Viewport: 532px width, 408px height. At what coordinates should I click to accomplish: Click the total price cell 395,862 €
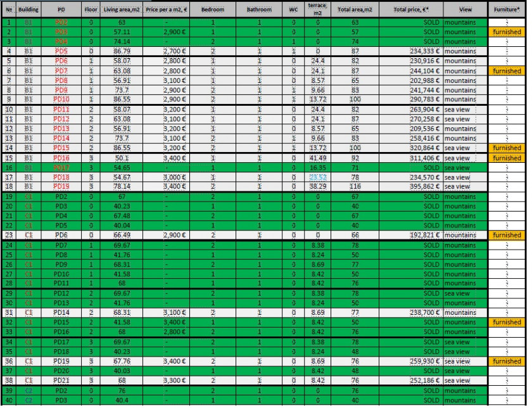pyautogui.click(x=411, y=187)
